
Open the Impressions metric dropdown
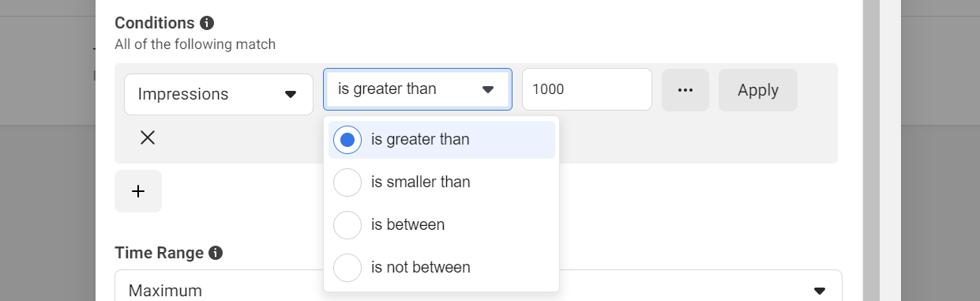[x=219, y=94]
